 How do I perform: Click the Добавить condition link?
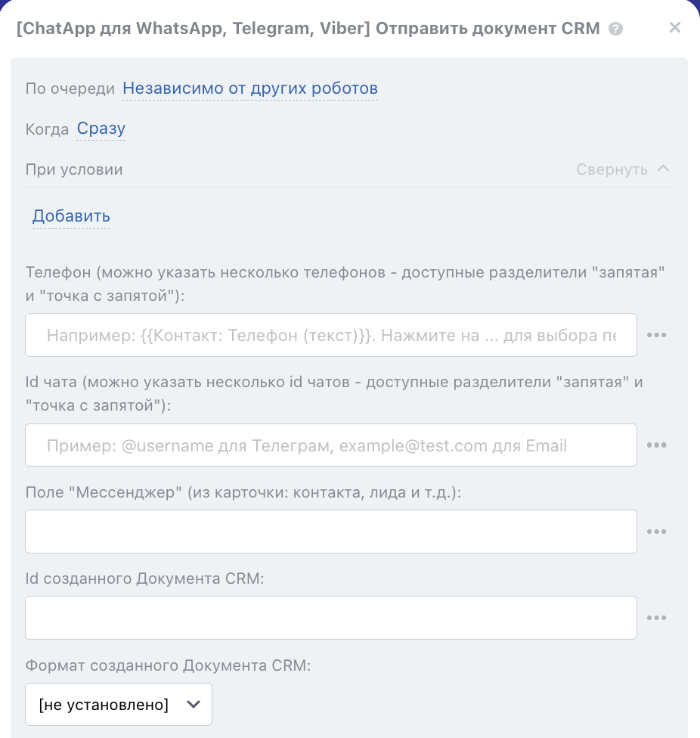(x=71, y=216)
